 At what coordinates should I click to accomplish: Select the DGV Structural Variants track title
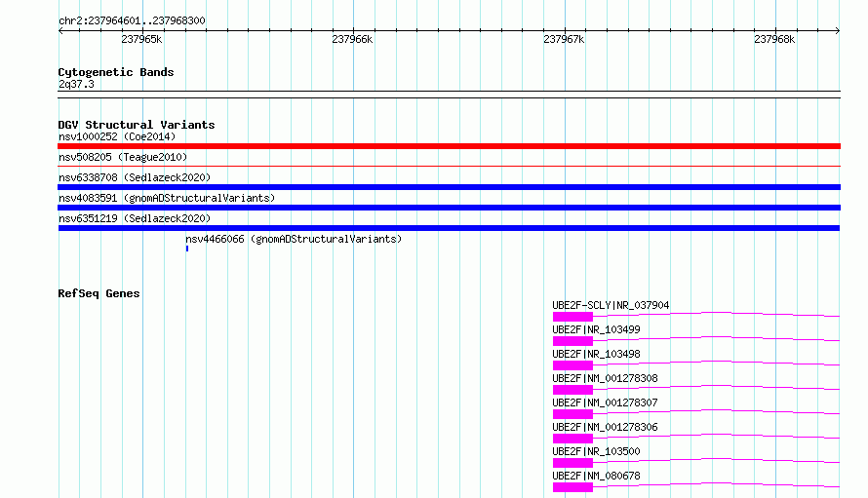[137, 125]
